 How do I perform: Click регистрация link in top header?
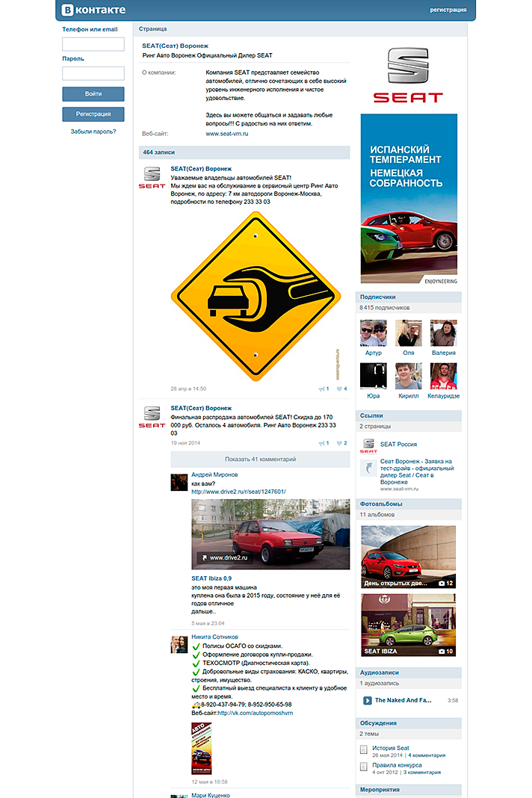(x=448, y=10)
